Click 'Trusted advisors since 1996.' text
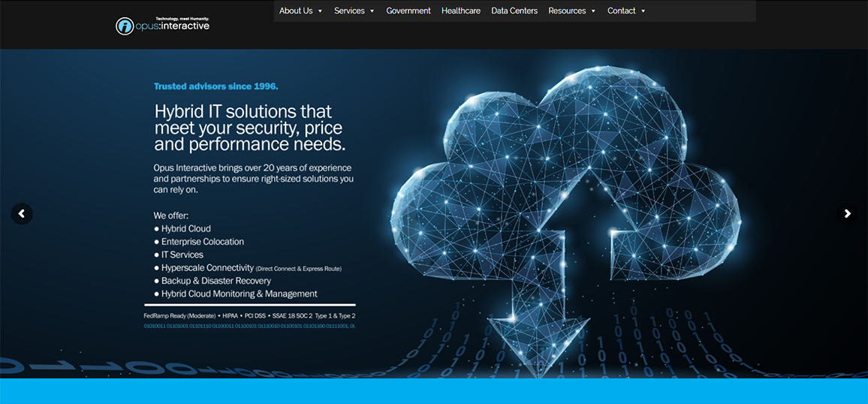The height and width of the screenshot is (404, 868). [x=216, y=86]
